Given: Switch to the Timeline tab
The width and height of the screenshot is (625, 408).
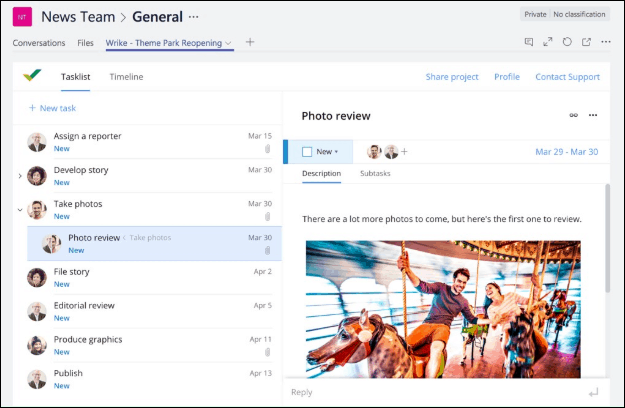Looking at the screenshot, I should tap(126, 77).
